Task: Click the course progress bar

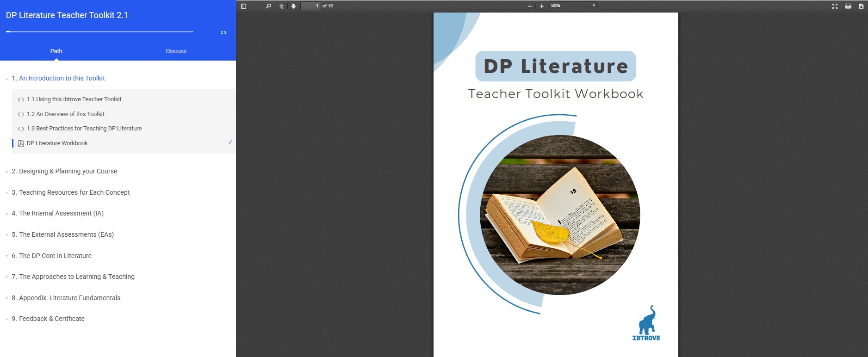Action: (x=99, y=31)
